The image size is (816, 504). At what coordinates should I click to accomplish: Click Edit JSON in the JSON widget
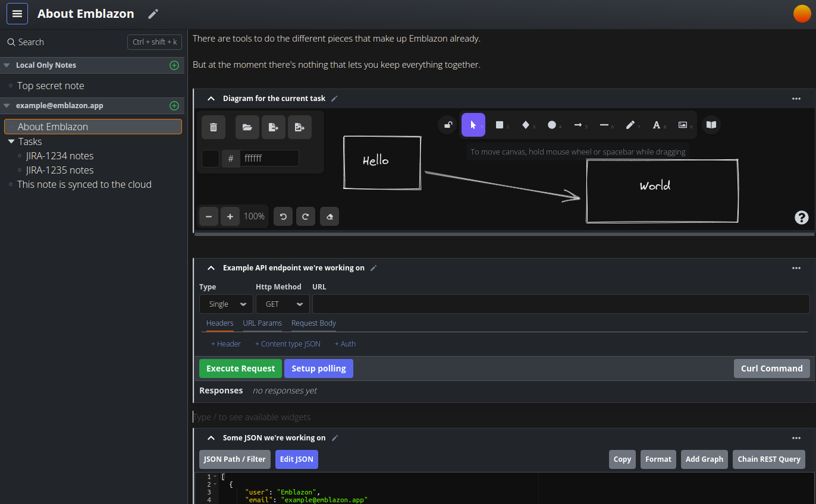297,459
